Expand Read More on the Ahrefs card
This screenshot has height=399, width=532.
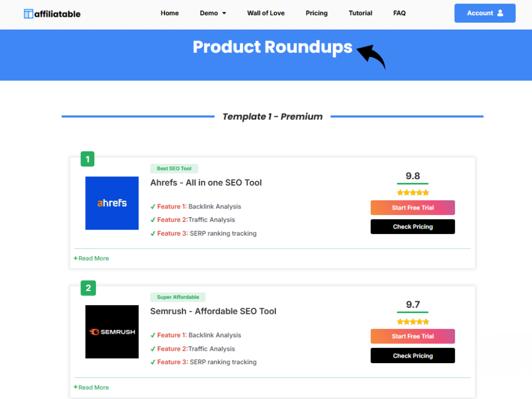click(91, 258)
